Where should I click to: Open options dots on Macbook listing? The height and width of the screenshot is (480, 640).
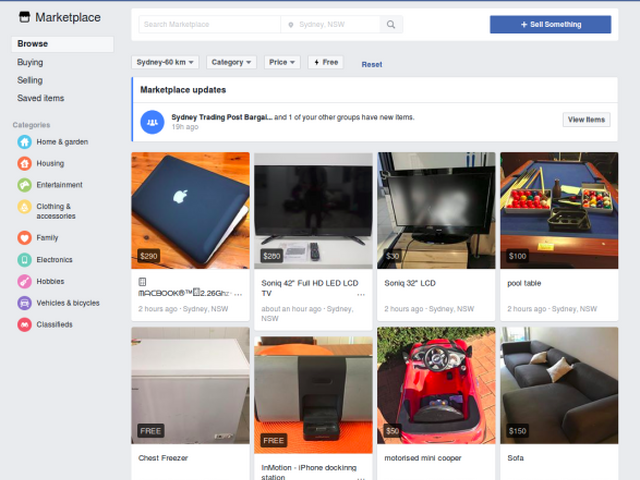[x=238, y=294]
